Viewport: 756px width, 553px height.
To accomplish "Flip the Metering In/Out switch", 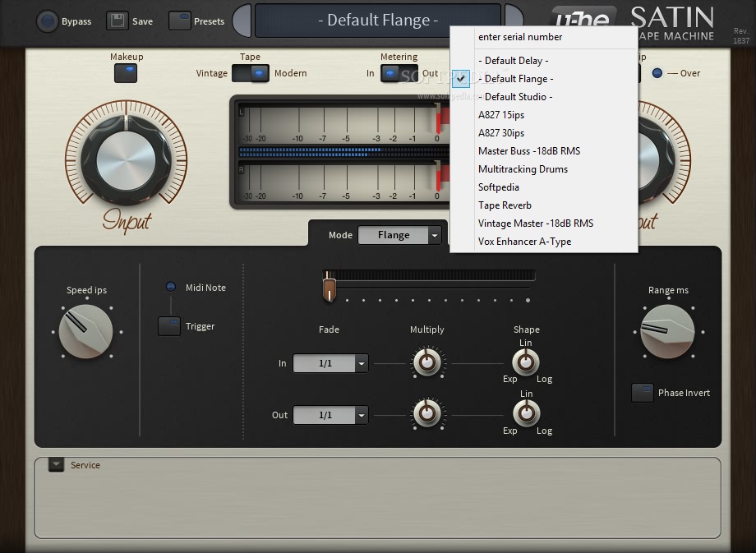I will coord(399,73).
